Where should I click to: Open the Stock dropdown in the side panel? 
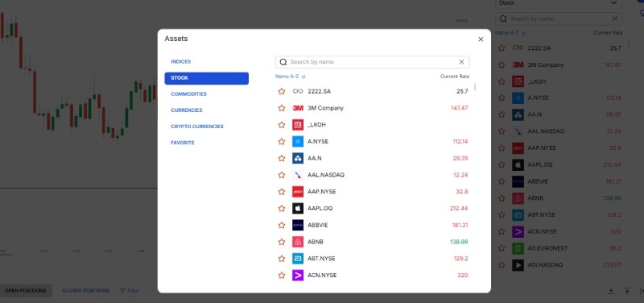(559, 3)
